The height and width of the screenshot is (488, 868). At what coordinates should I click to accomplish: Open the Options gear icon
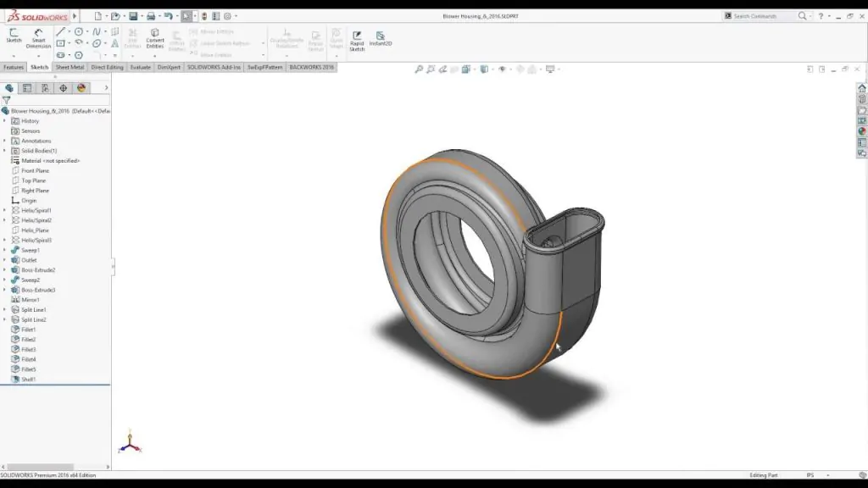pyautogui.click(x=227, y=16)
